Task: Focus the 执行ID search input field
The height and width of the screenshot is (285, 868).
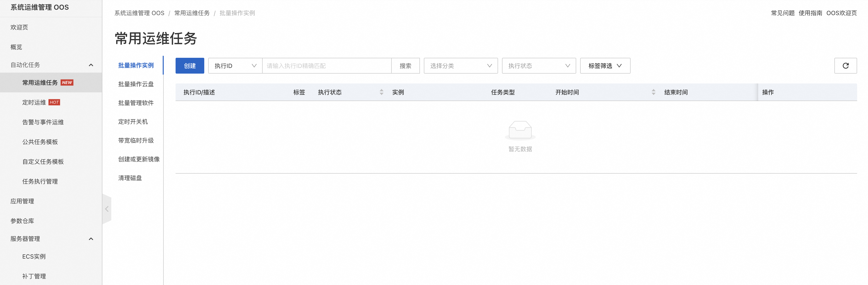Action: 327,66
